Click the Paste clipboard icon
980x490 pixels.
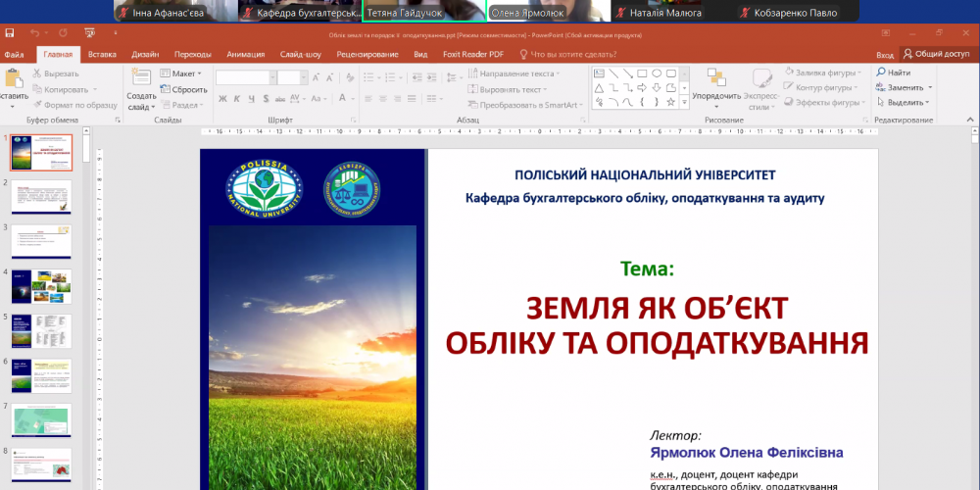(x=14, y=80)
